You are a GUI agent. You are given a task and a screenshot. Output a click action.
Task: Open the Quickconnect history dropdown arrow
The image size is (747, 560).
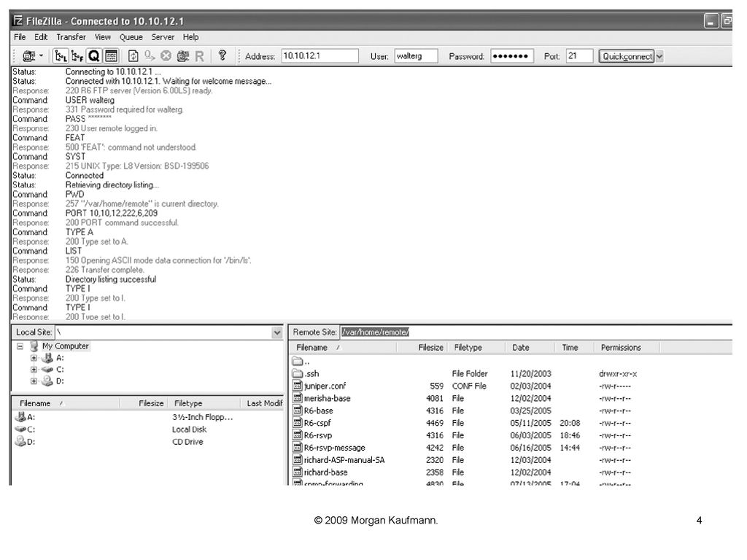[659, 56]
